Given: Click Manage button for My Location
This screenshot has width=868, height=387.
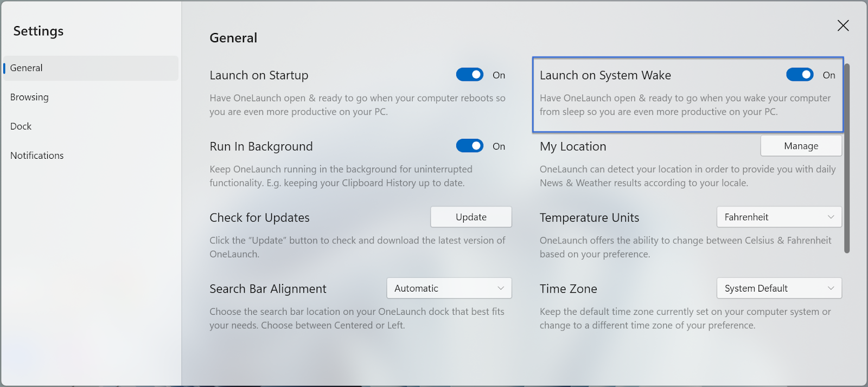Looking at the screenshot, I should [x=801, y=146].
